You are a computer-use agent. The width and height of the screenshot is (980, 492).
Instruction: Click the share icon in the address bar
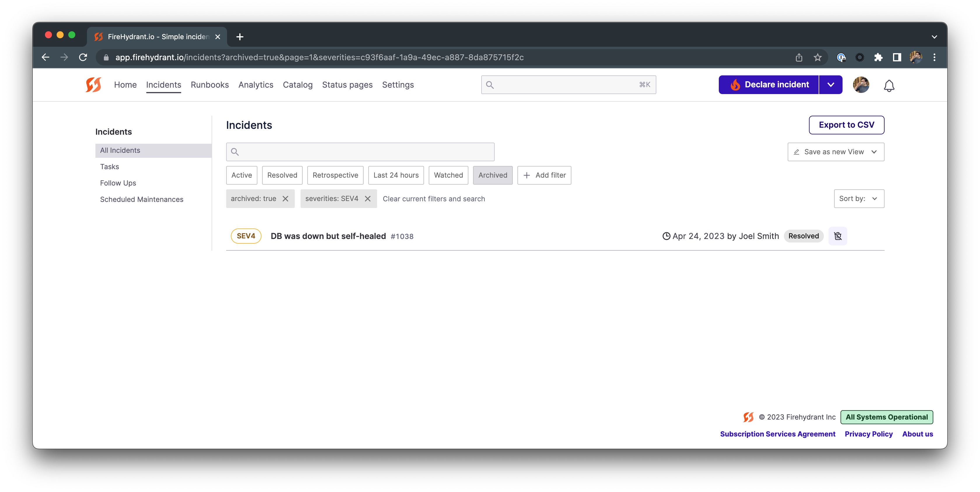pos(799,58)
